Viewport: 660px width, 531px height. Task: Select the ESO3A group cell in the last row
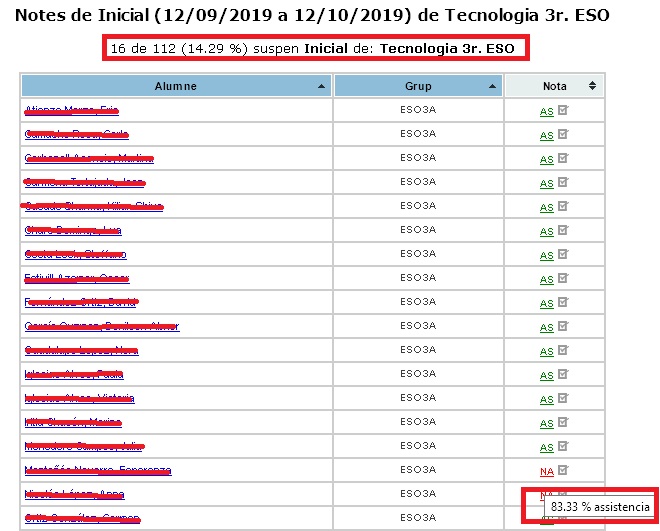418,518
